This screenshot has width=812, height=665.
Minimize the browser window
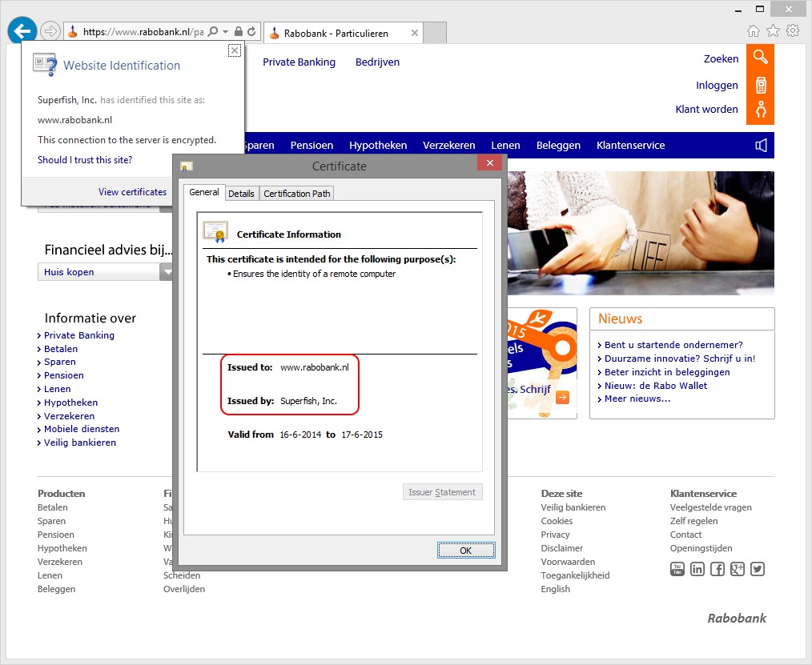point(738,10)
